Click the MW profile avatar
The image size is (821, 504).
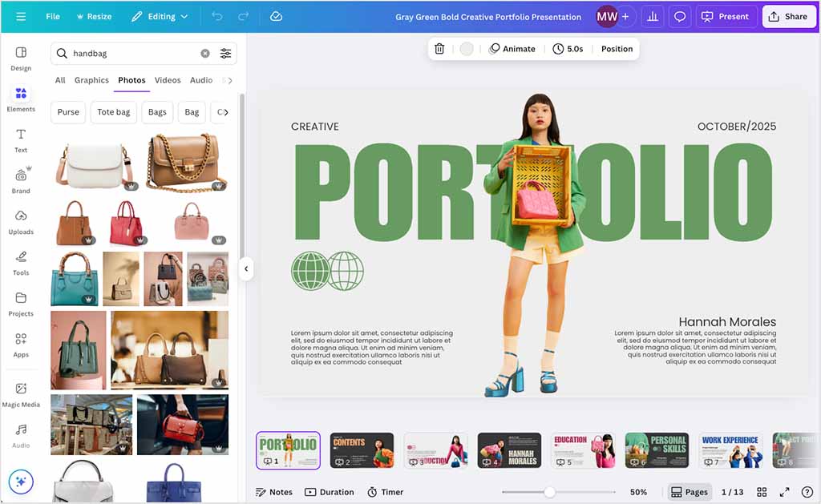(607, 17)
